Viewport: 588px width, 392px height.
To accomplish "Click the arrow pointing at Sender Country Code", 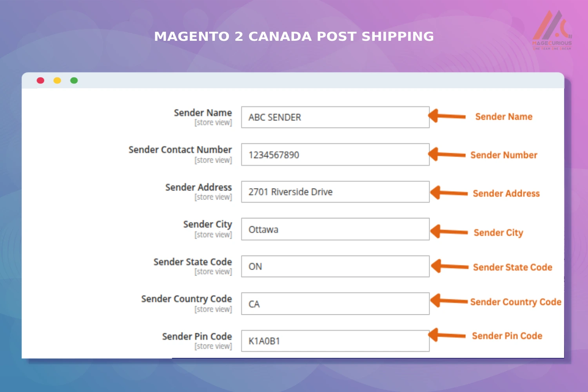I will click(x=449, y=301).
